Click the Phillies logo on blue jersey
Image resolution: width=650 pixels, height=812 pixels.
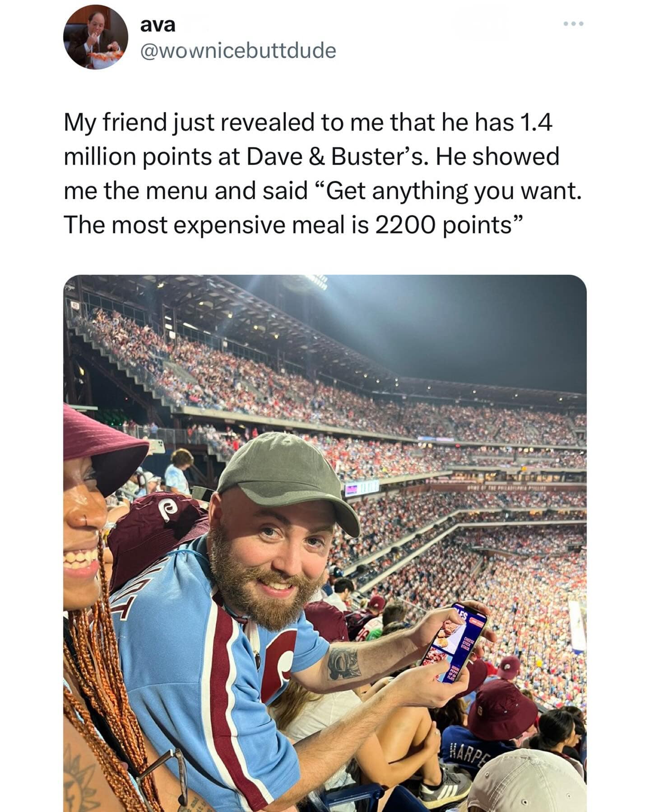pos(280,664)
